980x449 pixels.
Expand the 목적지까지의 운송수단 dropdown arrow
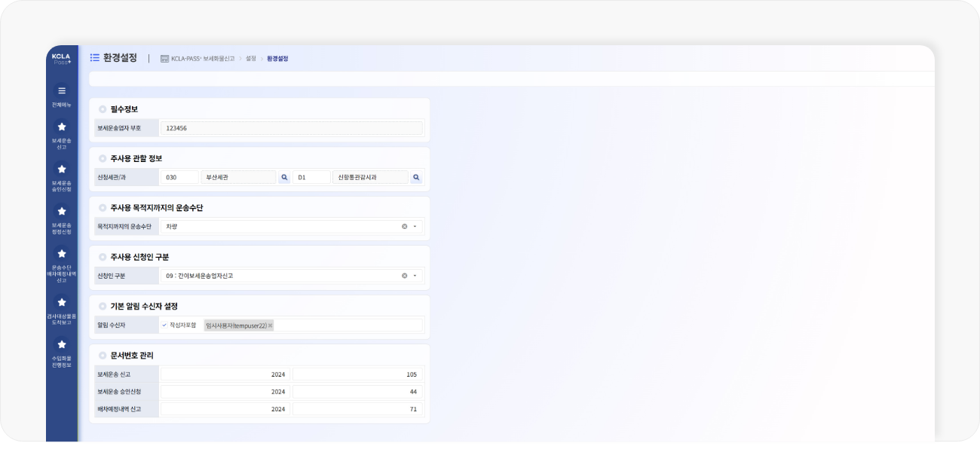point(415,226)
